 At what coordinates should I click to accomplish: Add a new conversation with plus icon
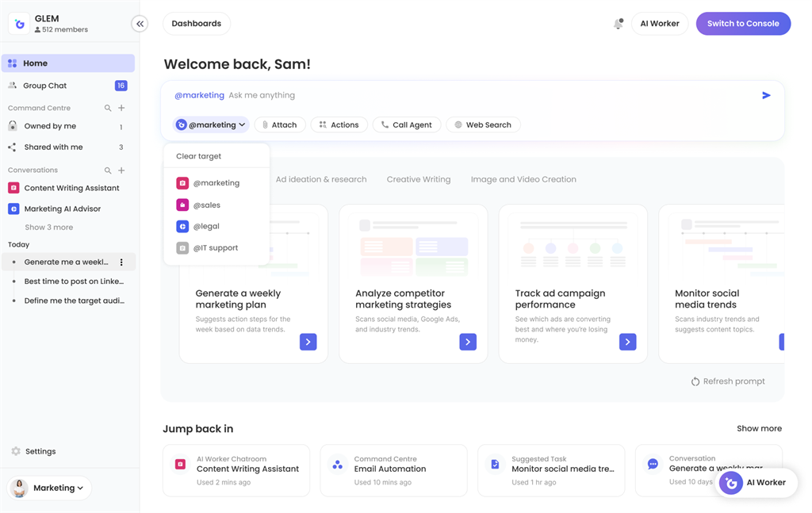121,170
